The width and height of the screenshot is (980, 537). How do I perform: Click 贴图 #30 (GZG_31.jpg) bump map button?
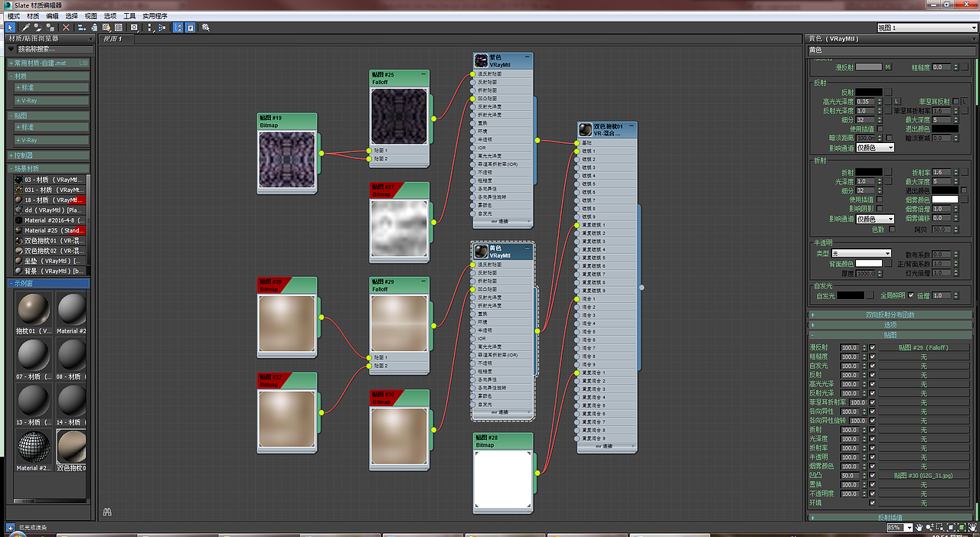pos(923,475)
